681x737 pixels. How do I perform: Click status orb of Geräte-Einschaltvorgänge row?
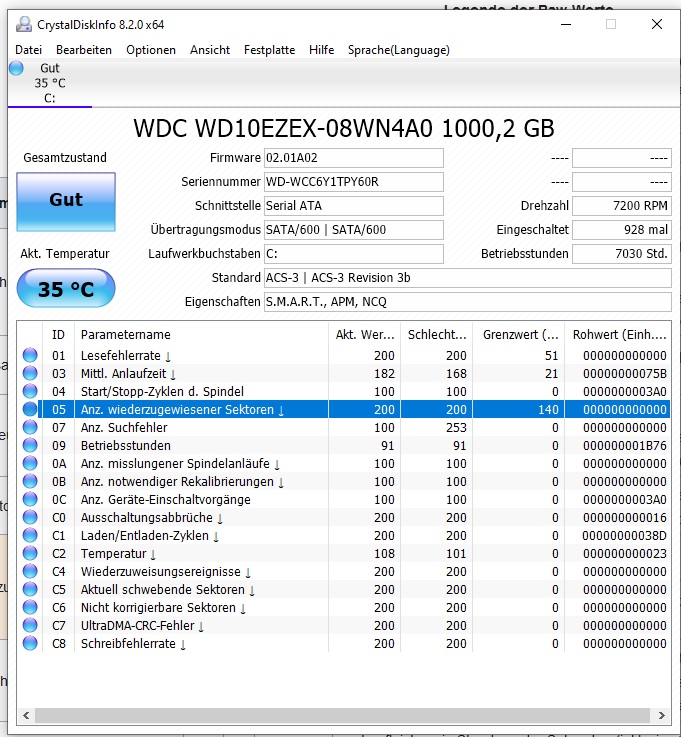30,499
